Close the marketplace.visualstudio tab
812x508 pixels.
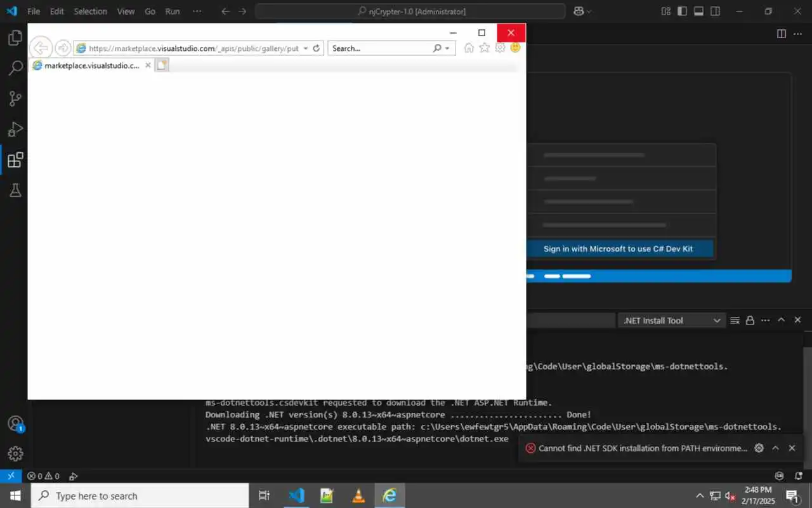(148, 65)
